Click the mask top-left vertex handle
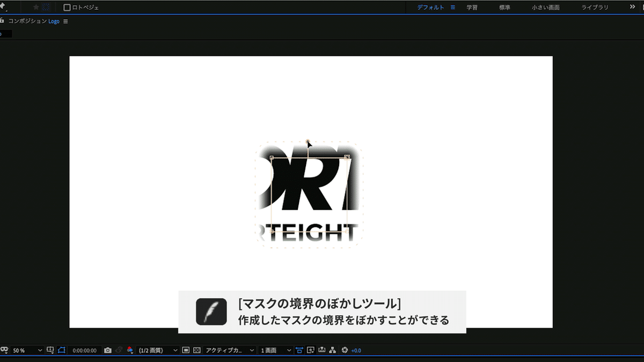 pyautogui.click(x=272, y=158)
